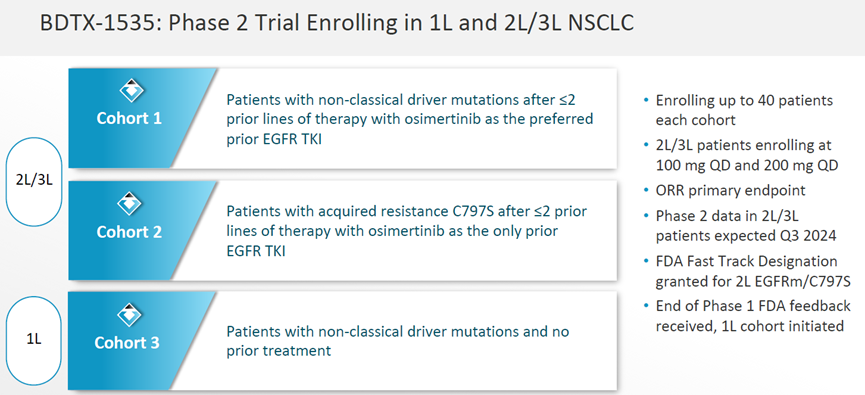Select the Cohort 2 label
Viewport: 865px width, 395px height.
pyautogui.click(x=129, y=232)
